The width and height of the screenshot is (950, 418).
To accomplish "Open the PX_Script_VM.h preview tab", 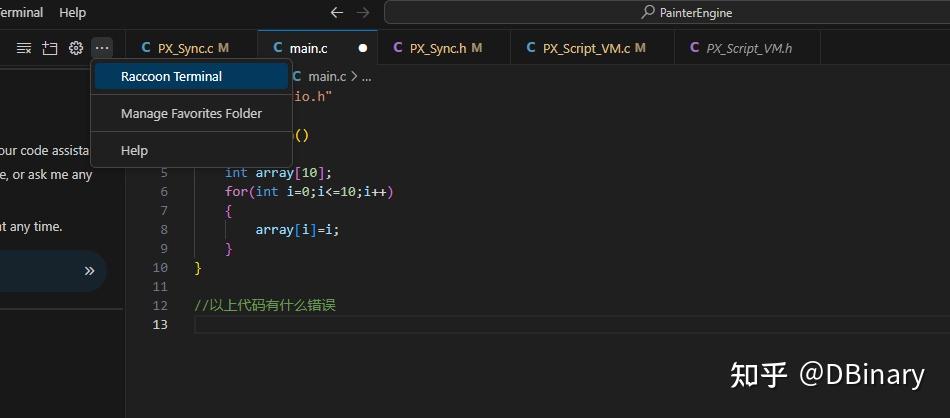I will click(x=747, y=48).
